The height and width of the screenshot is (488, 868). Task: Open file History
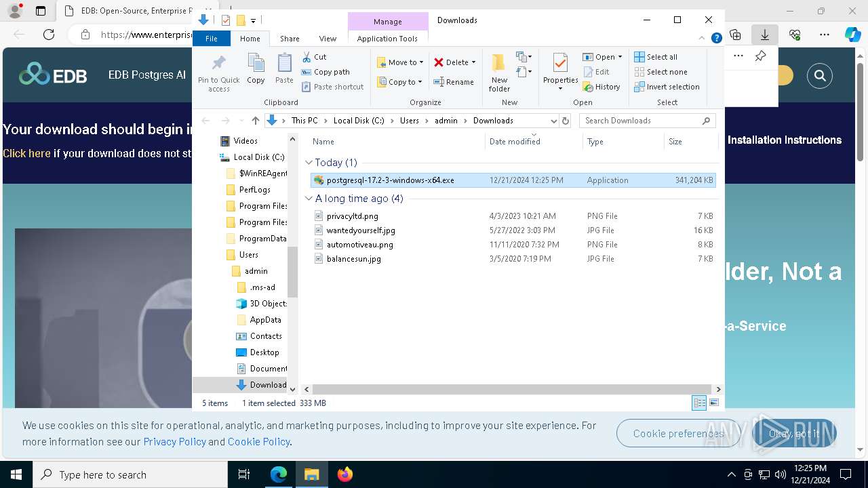point(601,87)
